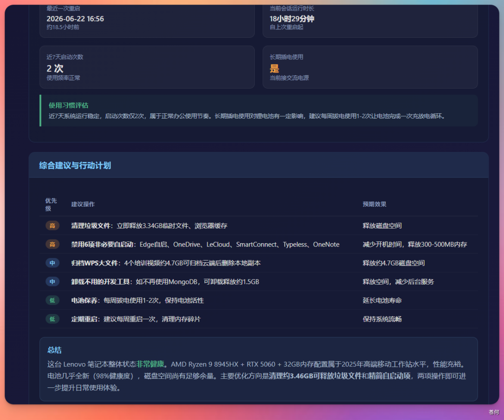The height and width of the screenshot is (420, 504).
Task: Click the 使用频率正常 caption
Action: click(x=63, y=78)
